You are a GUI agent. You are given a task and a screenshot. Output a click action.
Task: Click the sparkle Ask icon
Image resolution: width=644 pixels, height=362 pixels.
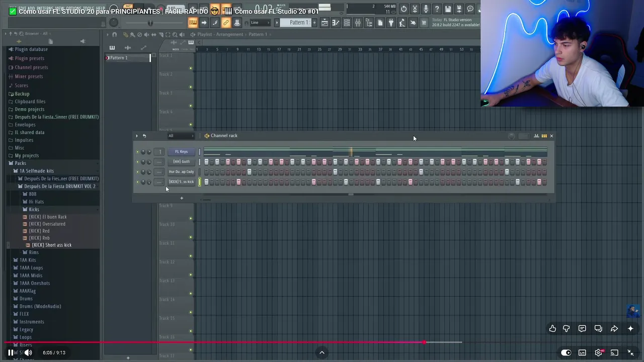(x=630, y=328)
